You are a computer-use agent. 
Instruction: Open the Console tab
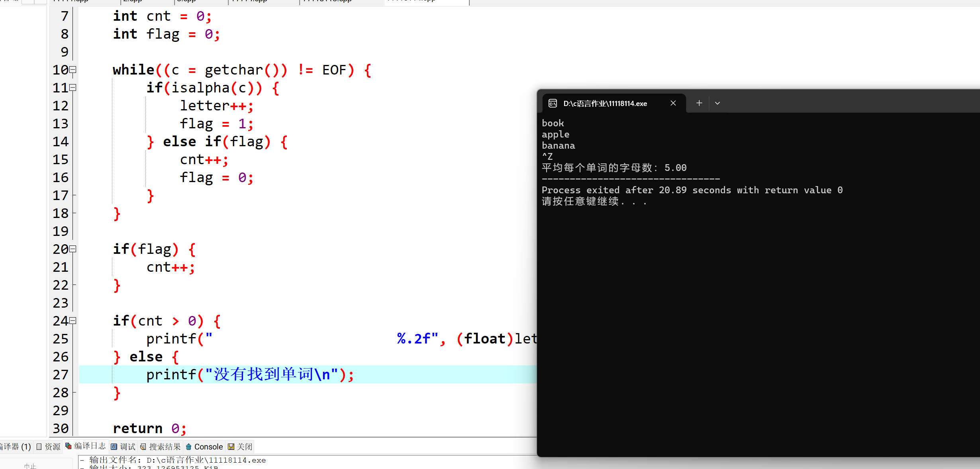(205, 447)
